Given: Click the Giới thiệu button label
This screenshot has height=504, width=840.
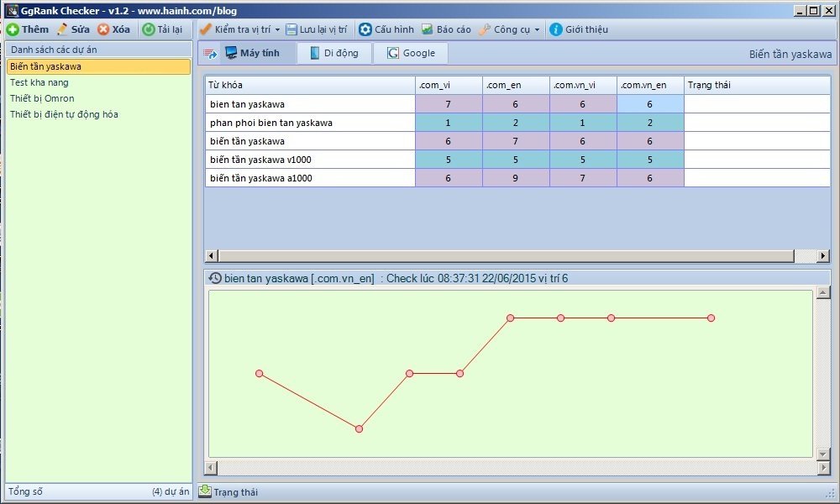Looking at the screenshot, I should 586,29.
